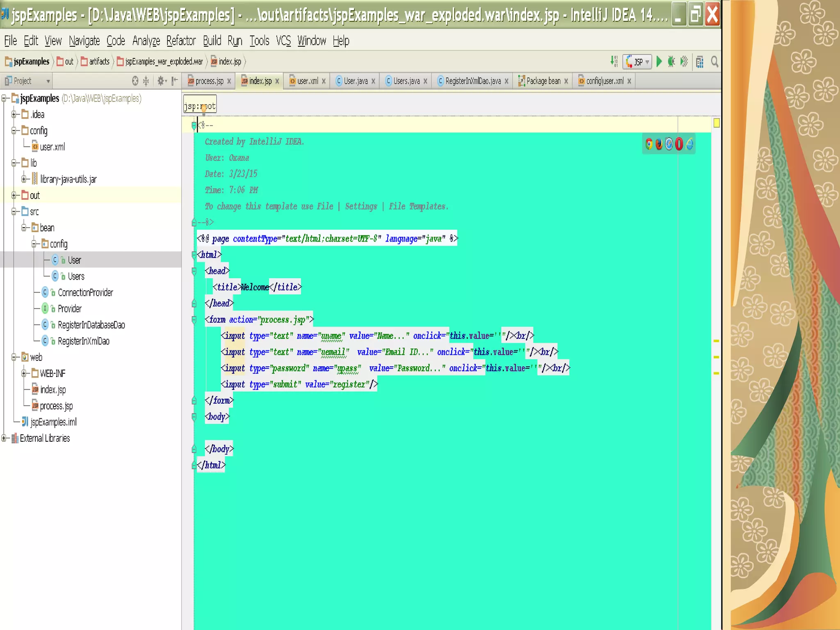Collapse the head tag code fold

(194, 271)
